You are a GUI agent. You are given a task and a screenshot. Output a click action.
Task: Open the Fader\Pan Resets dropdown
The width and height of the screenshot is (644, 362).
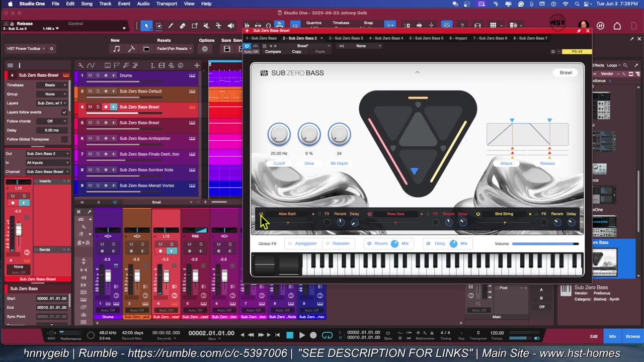pyautogui.click(x=175, y=49)
